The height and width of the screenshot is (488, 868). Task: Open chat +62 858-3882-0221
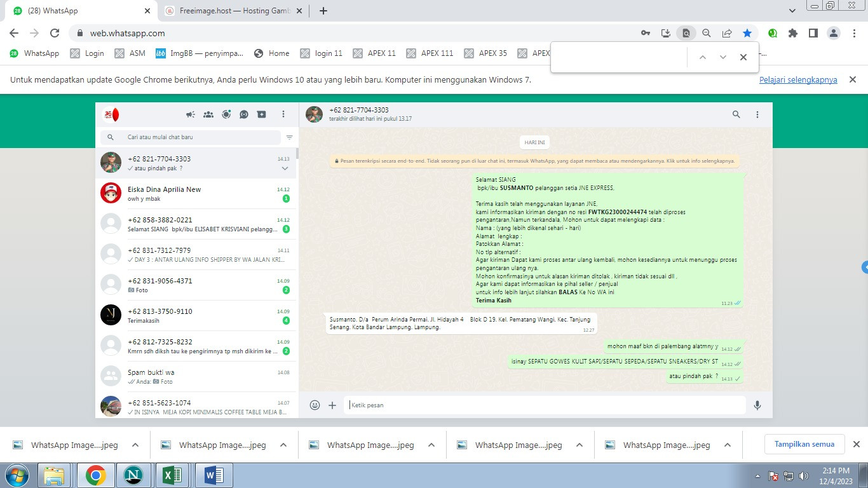[x=196, y=224]
